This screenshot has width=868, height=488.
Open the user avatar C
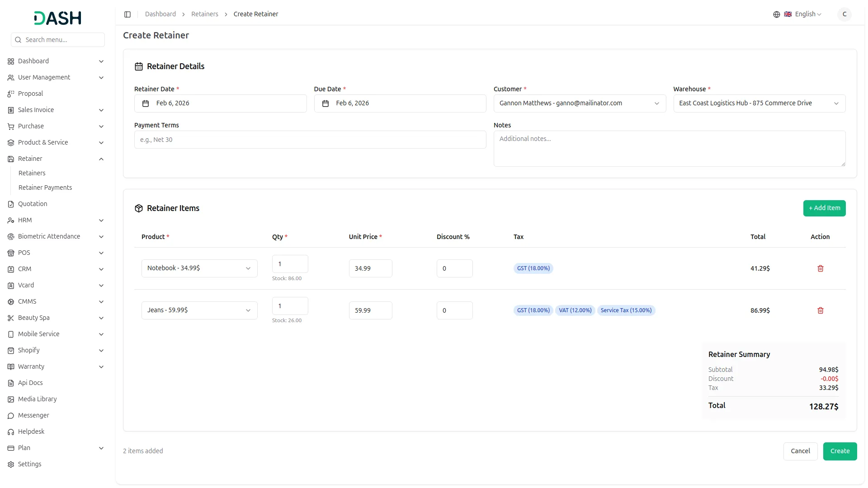[844, 14]
